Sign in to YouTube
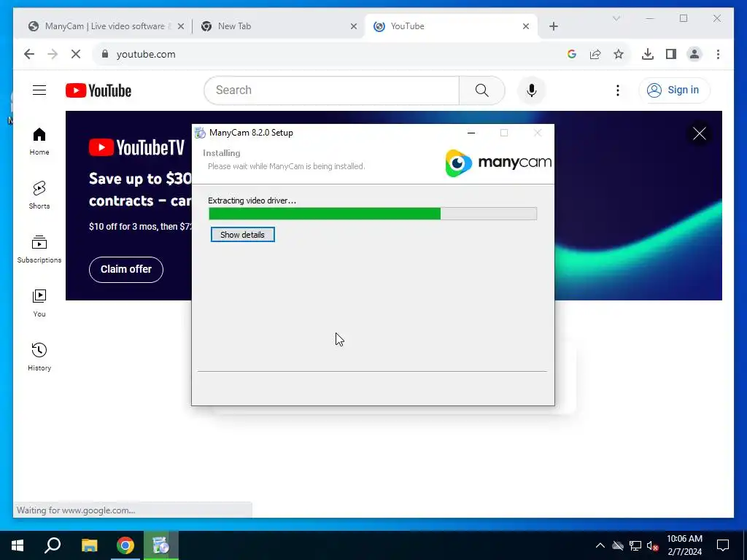This screenshot has width=747, height=560. tap(674, 90)
